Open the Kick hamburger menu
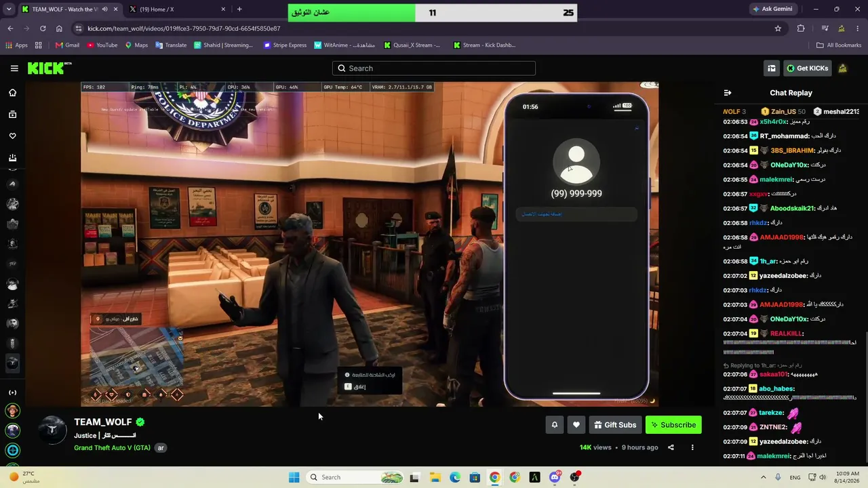868x488 pixels. 14,68
